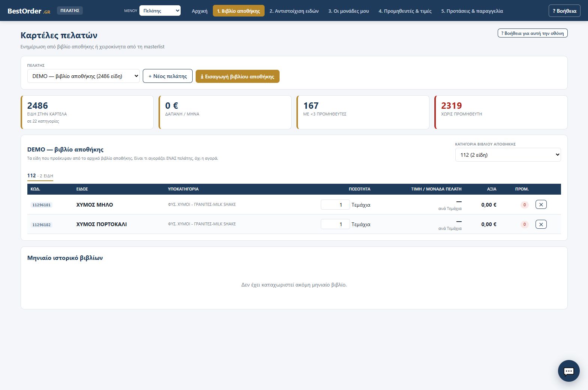Click the ΥΠΟΚΑΤΗΓΟΡΙΑ column header
Image resolution: width=588 pixels, height=390 pixels.
click(183, 189)
